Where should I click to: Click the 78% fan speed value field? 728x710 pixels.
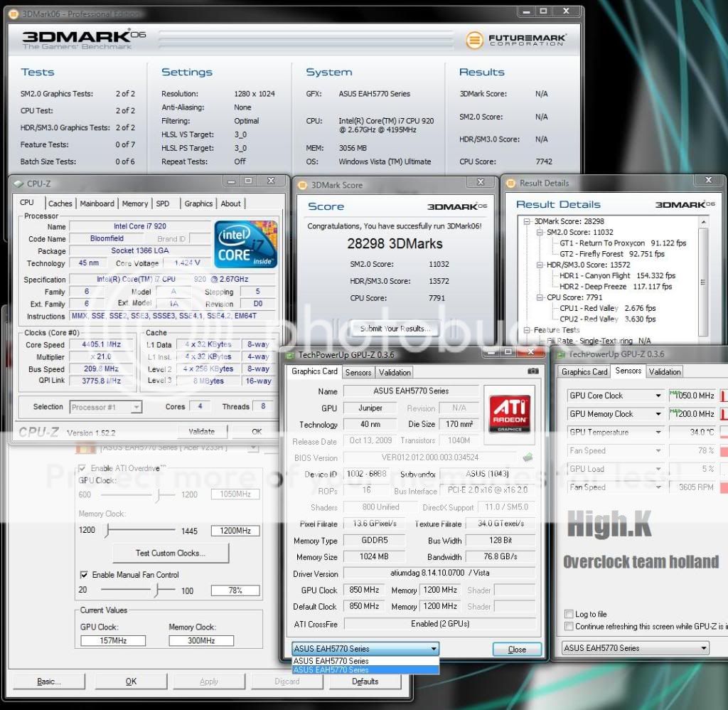point(235,590)
